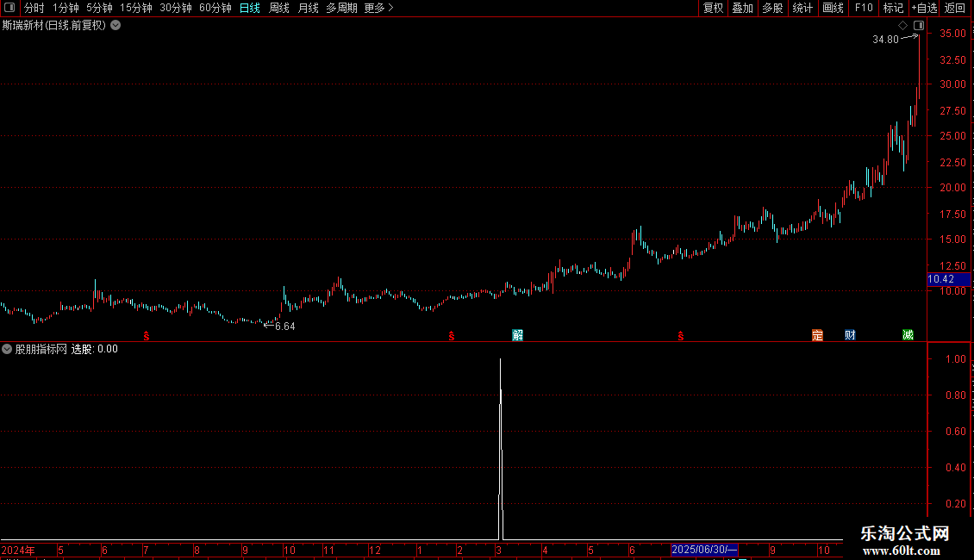The width and height of the screenshot is (974, 560).
Task: Click the $ marker near February 2025
Action: (x=452, y=336)
